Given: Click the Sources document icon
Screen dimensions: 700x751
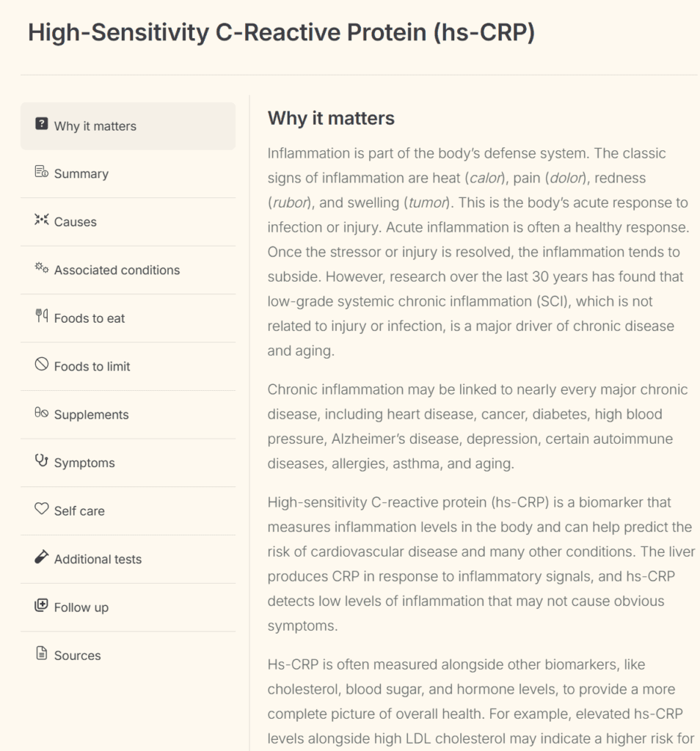Looking at the screenshot, I should coord(42,653).
